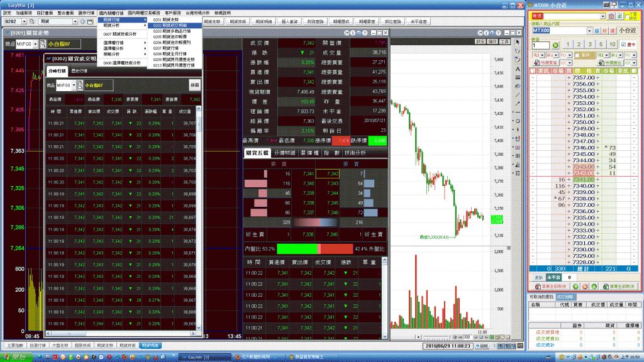Select the eraser tool in chart toolbar
This screenshot has width=644, height=362.
click(518, 60)
